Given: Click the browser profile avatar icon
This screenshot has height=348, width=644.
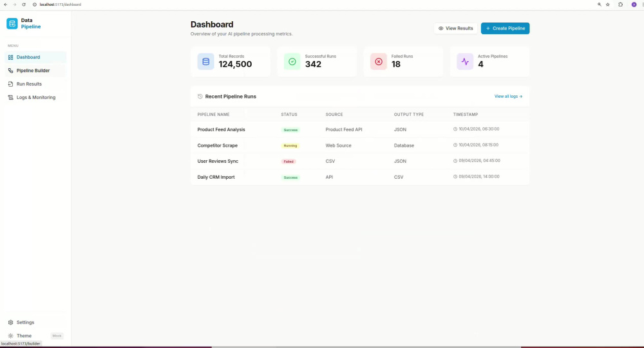Looking at the screenshot, I should pyautogui.click(x=634, y=5).
